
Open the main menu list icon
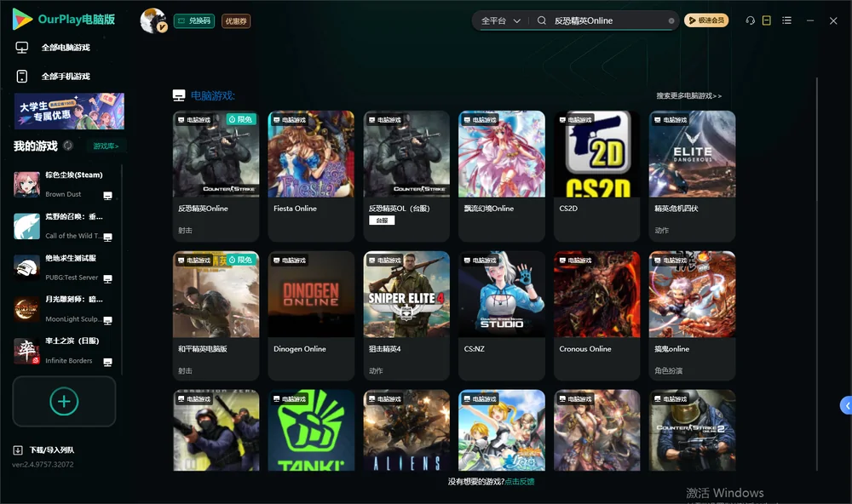click(x=786, y=20)
